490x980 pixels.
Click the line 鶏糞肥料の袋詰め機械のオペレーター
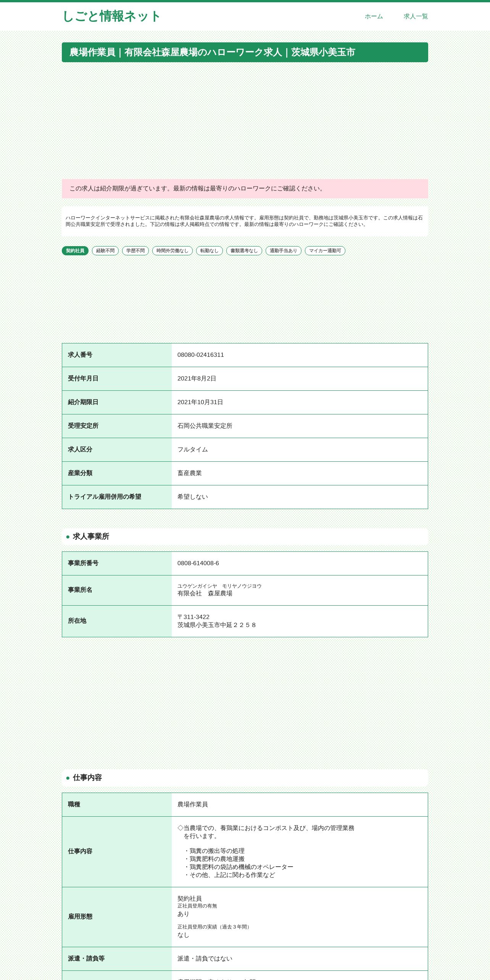[x=239, y=867]
